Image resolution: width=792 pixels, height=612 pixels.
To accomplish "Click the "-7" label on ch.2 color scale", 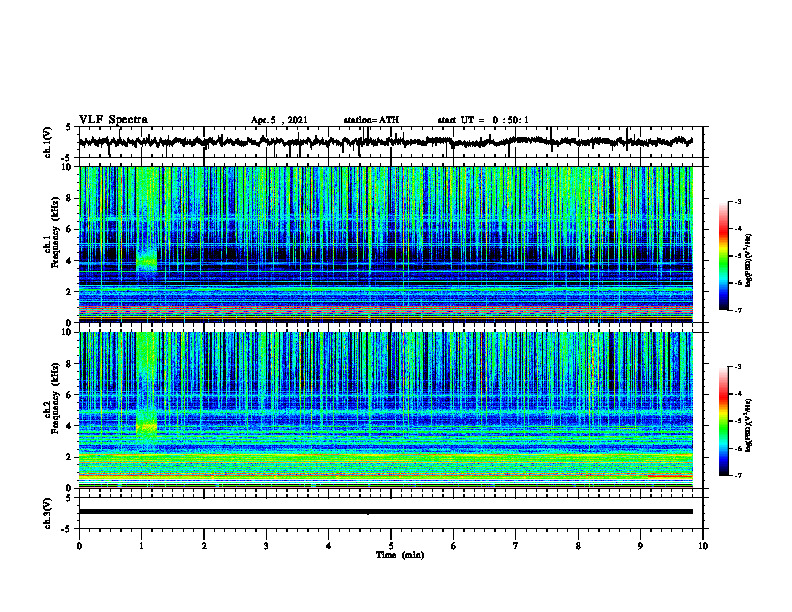I will (738, 476).
